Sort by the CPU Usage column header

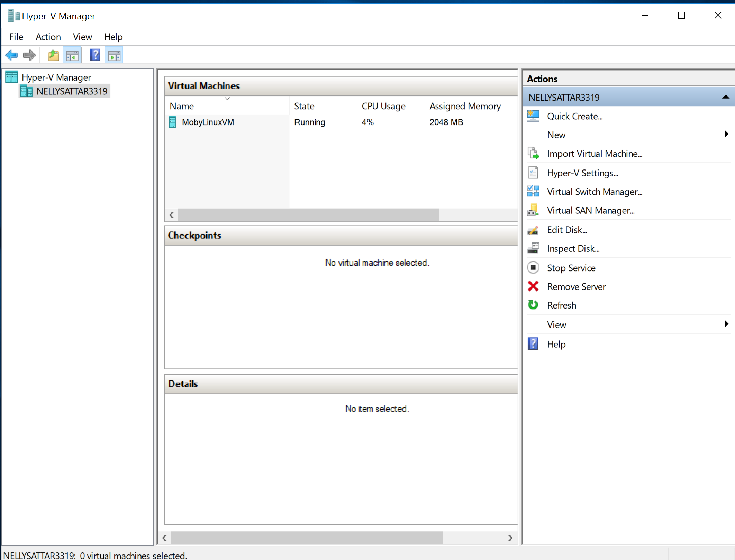(x=390, y=106)
